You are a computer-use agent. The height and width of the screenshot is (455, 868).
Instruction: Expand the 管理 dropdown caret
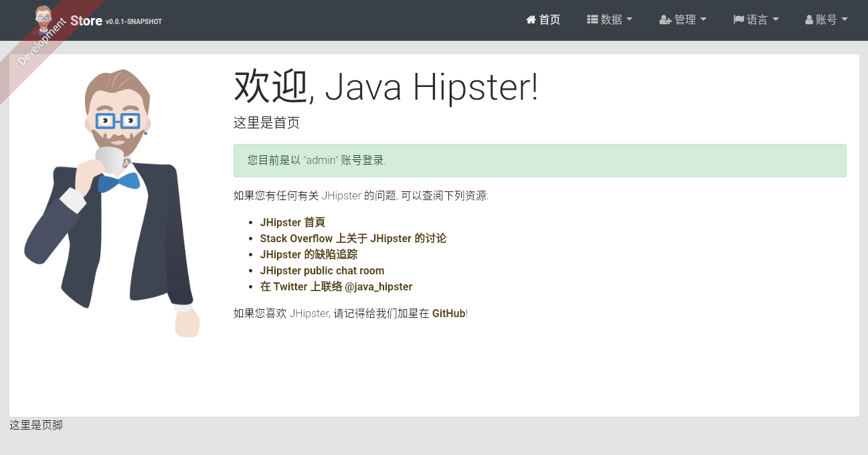[x=703, y=20]
